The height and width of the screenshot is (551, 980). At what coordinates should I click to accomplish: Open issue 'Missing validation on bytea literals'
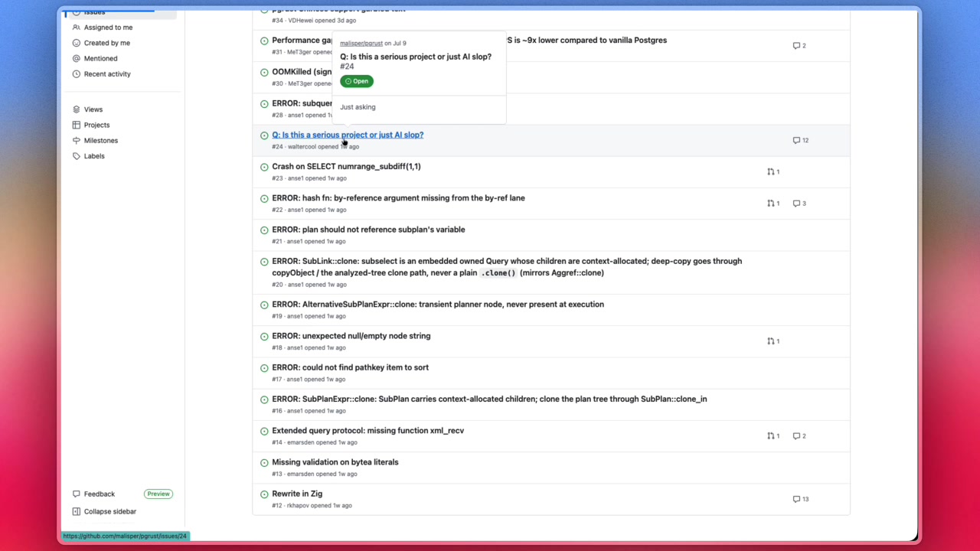pyautogui.click(x=335, y=462)
